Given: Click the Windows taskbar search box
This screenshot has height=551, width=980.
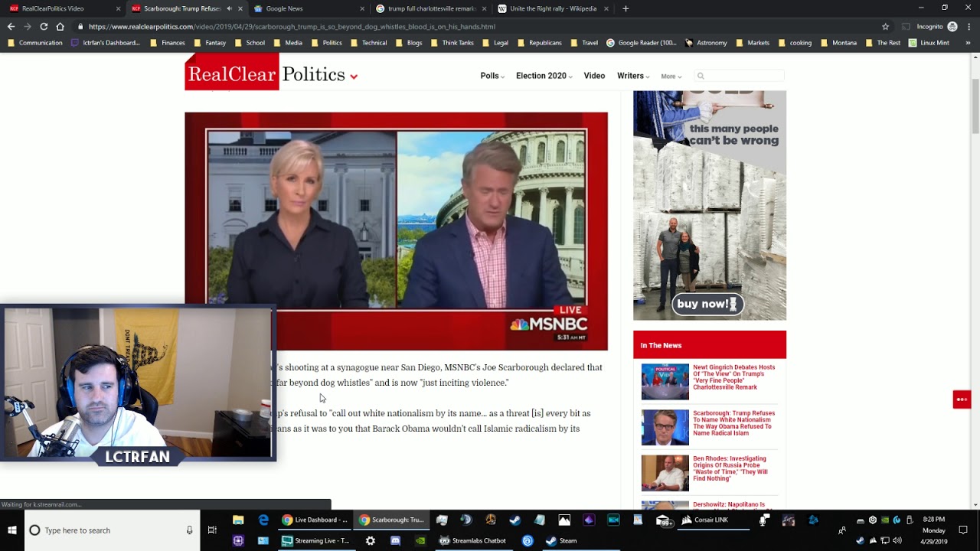Looking at the screenshot, I should (113, 530).
